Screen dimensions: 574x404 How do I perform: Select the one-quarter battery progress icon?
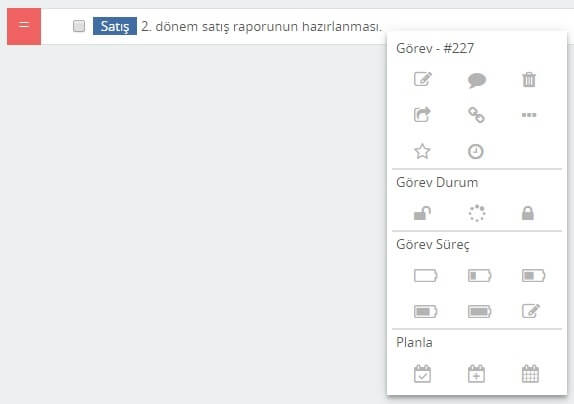coord(479,275)
